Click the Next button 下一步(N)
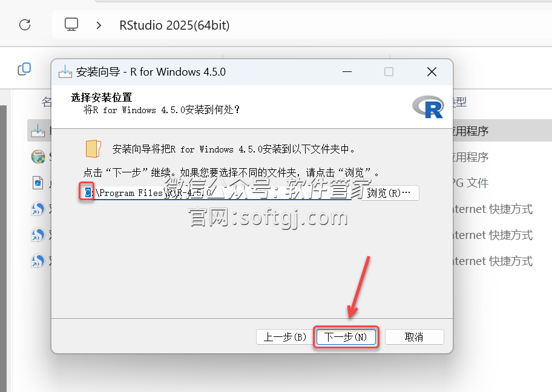The height and width of the screenshot is (392, 552). point(346,337)
